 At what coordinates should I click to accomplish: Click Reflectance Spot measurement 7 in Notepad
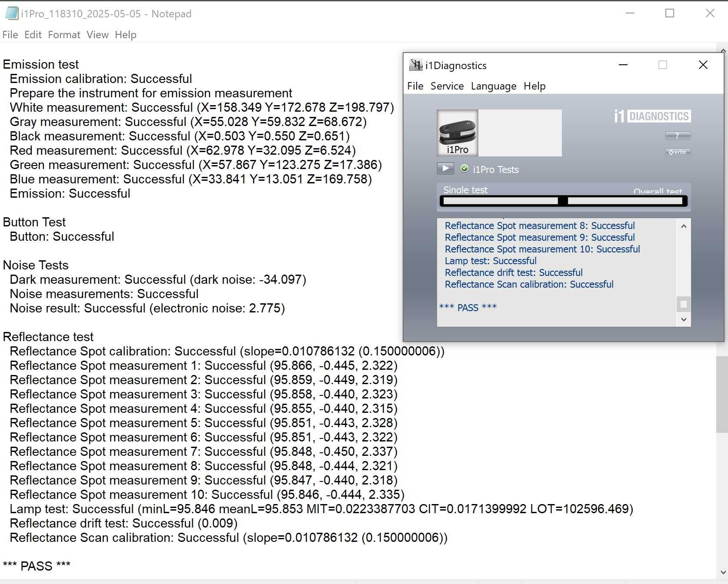pos(204,451)
